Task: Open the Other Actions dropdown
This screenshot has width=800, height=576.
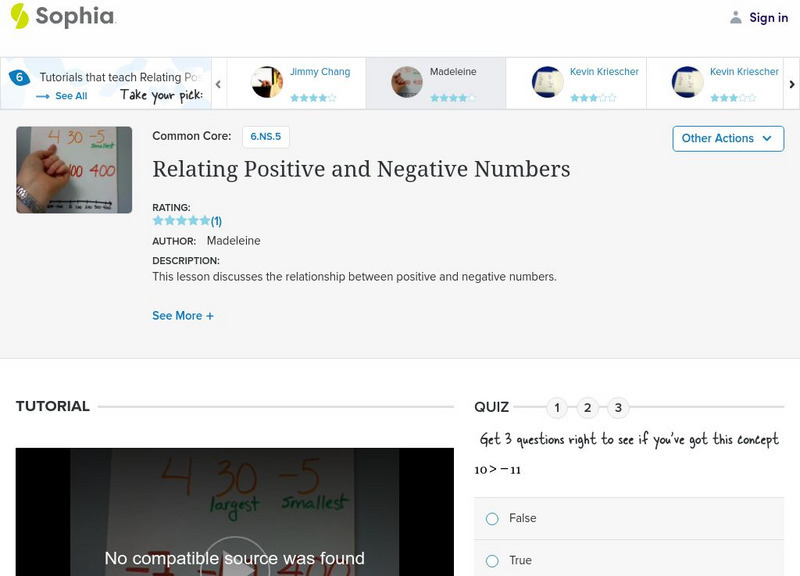Action: (727, 138)
